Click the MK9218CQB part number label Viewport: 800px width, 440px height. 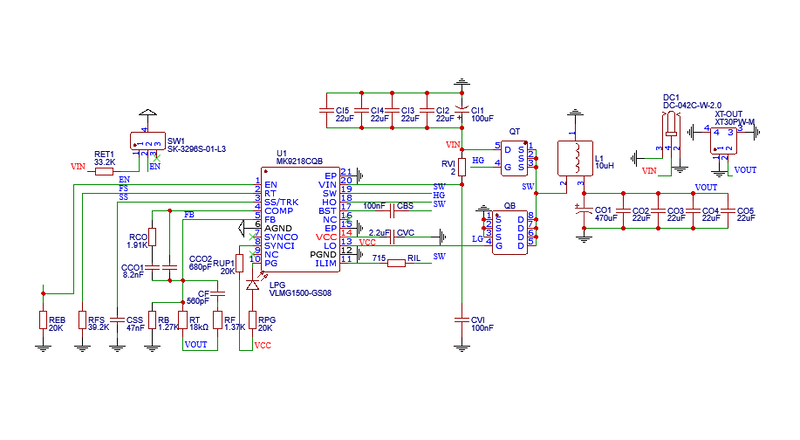coord(299,161)
